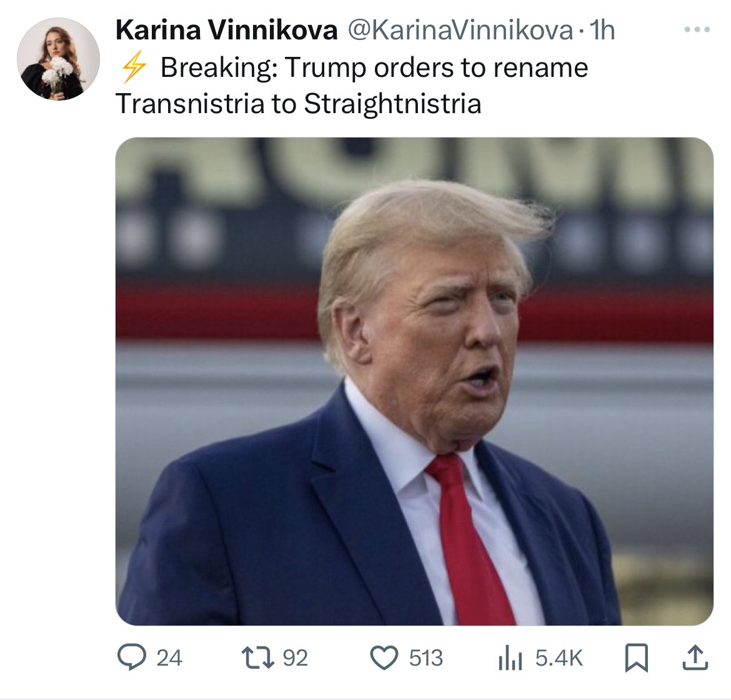Open the tweet via the 1h timestamp
This screenshot has width=731, height=700.
click(602, 31)
